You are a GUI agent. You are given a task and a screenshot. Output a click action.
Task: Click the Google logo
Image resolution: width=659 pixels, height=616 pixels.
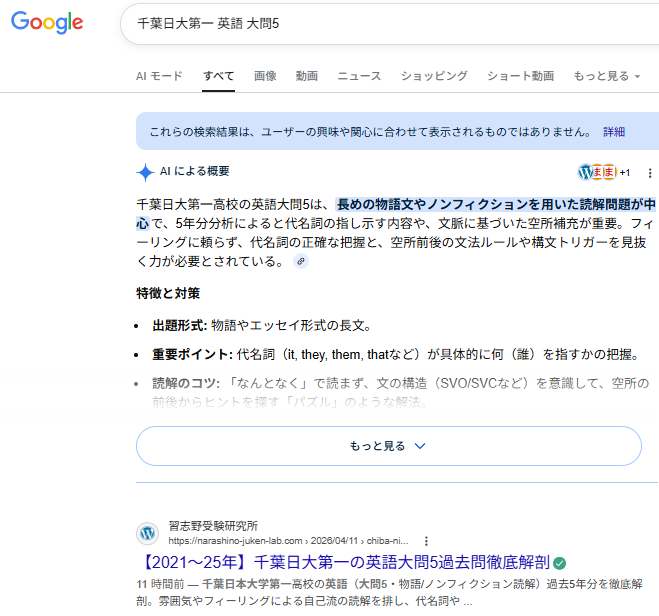[x=47, y=22]
